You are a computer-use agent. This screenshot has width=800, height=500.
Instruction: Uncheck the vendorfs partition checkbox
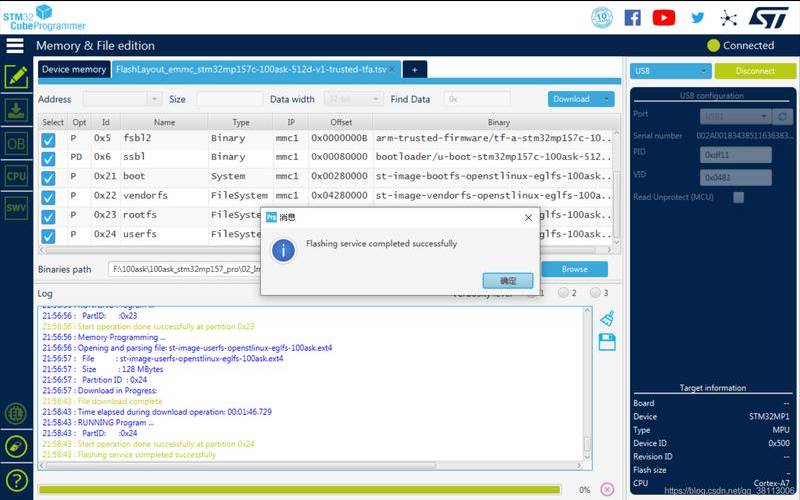point(48,197)
